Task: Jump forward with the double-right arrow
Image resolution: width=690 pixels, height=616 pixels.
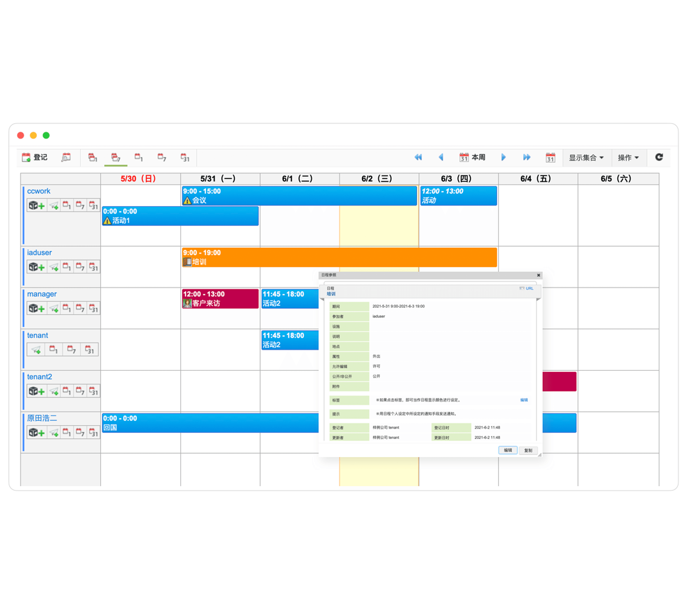Action: tap(526, 157)
